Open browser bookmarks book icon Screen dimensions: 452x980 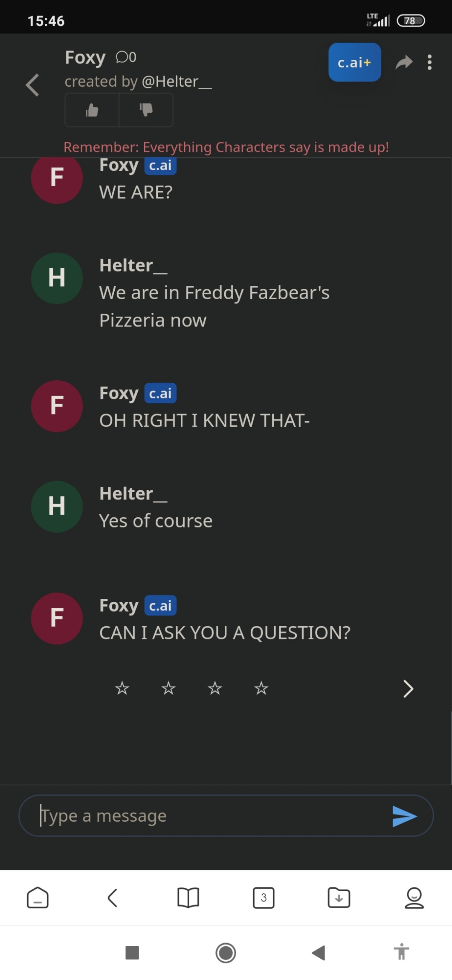(x=188, y=898)
